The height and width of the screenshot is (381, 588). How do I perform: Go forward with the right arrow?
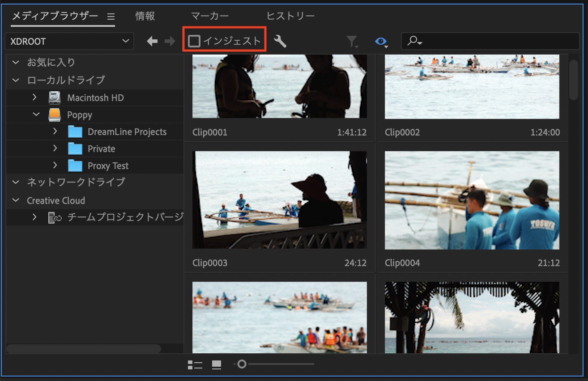click(170, 42)
